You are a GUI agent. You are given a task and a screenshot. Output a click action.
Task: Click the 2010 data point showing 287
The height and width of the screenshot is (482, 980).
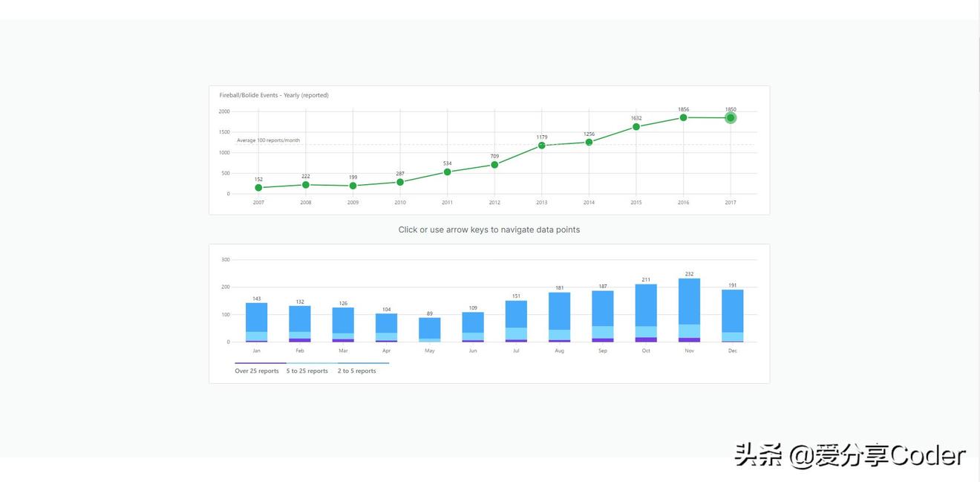point(399,180)
